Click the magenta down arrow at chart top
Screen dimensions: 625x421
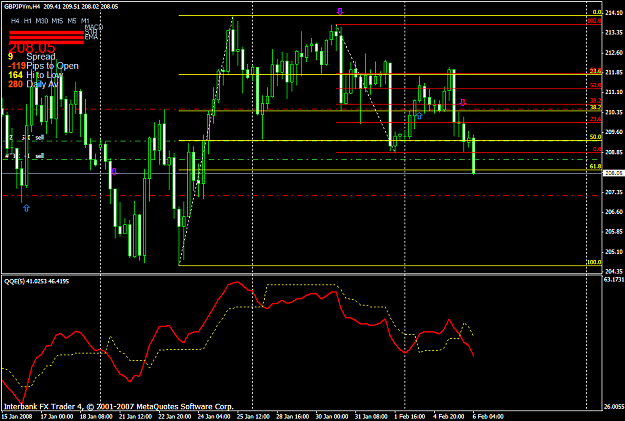pyautogui.click(x=340, y=12)
